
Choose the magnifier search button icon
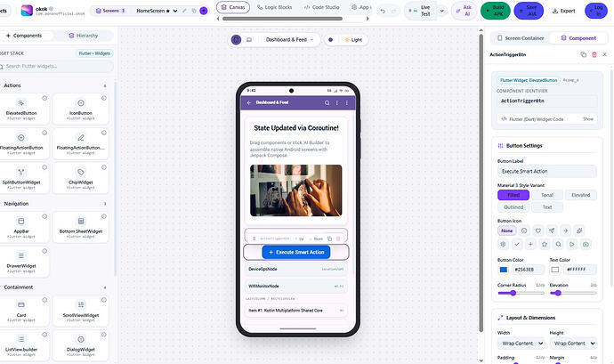(x=558, y=244)
